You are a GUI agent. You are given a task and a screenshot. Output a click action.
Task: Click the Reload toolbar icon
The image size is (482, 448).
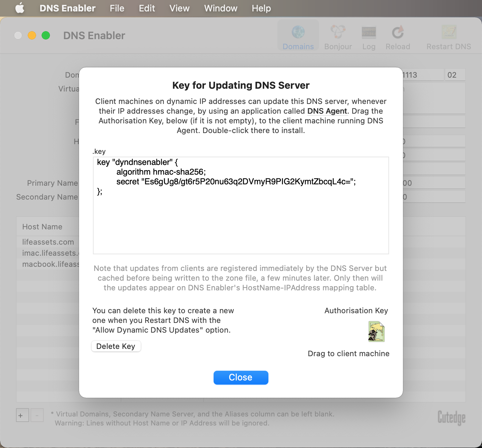tap(398, 33)
